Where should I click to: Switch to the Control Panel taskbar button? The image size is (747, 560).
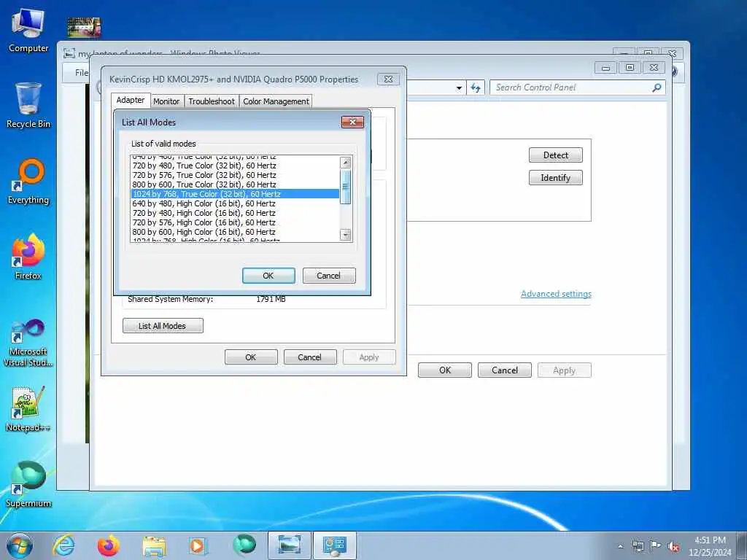334,545
